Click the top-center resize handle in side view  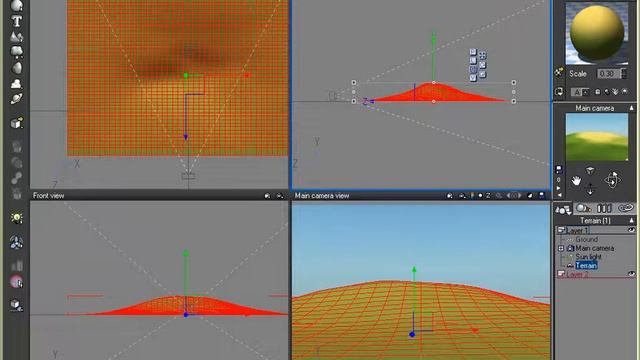pos(433,83)
